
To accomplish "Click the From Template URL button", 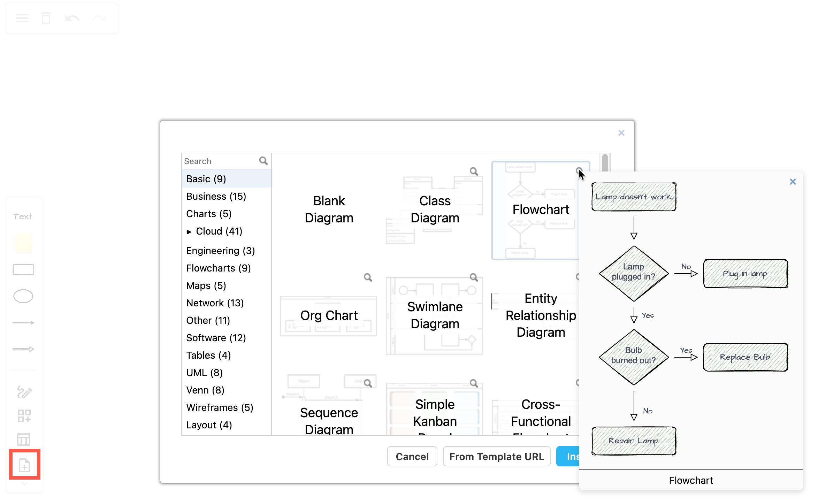I will point(496,456).
